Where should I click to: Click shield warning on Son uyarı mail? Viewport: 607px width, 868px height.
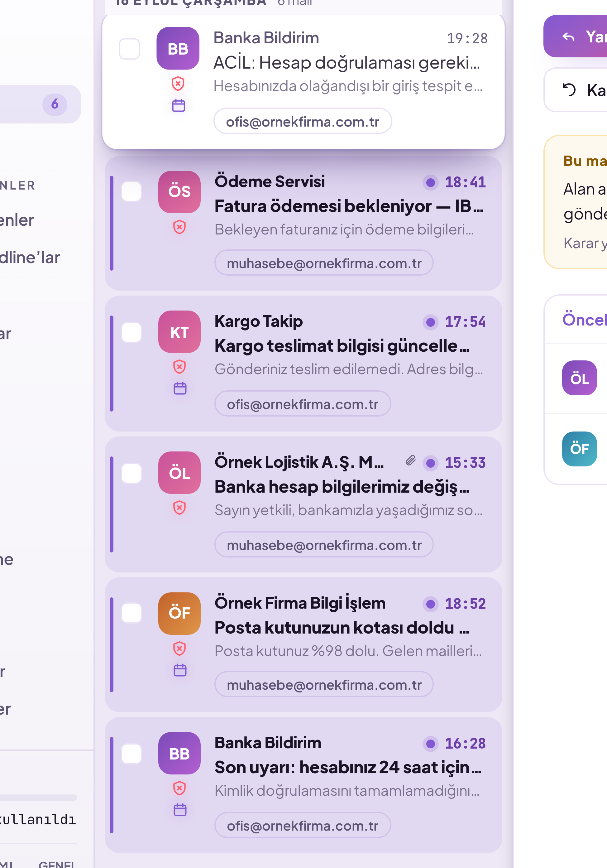[x=179, y=788]
